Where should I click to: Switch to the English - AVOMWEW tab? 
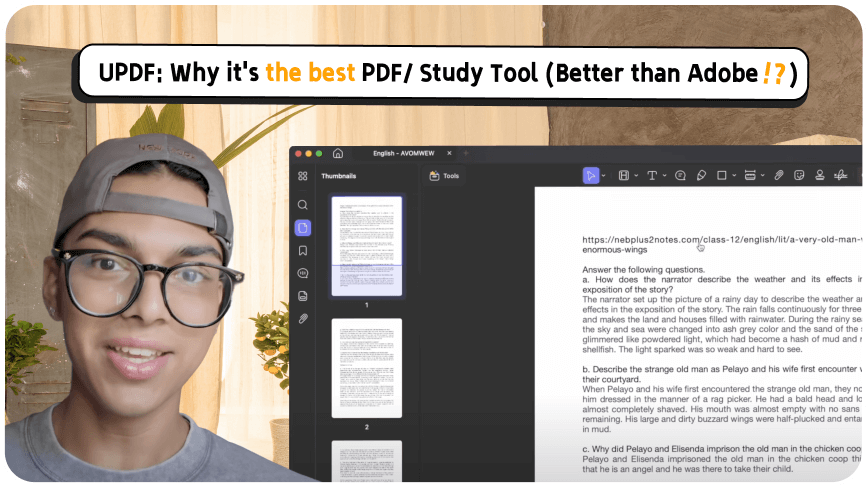pos(403,153)
